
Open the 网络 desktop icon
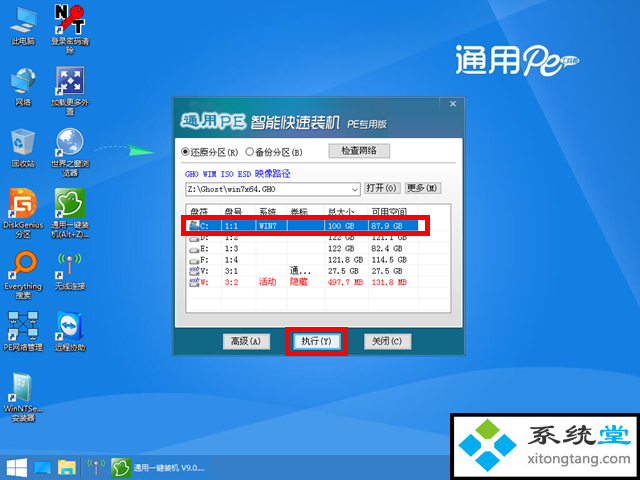click(x=23, y=87)
